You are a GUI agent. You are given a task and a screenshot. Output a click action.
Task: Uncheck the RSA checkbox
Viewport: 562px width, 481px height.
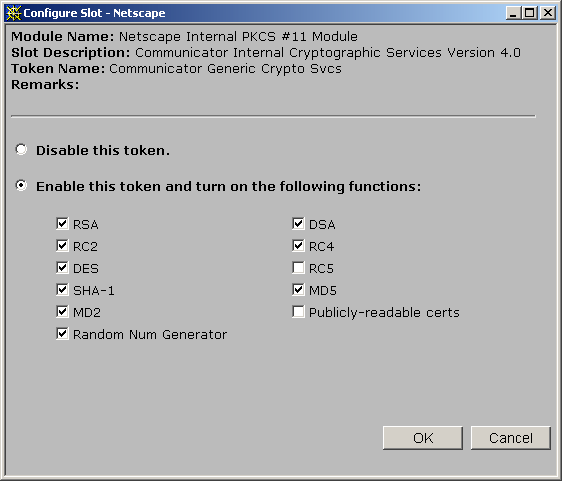tap(62, 224)
